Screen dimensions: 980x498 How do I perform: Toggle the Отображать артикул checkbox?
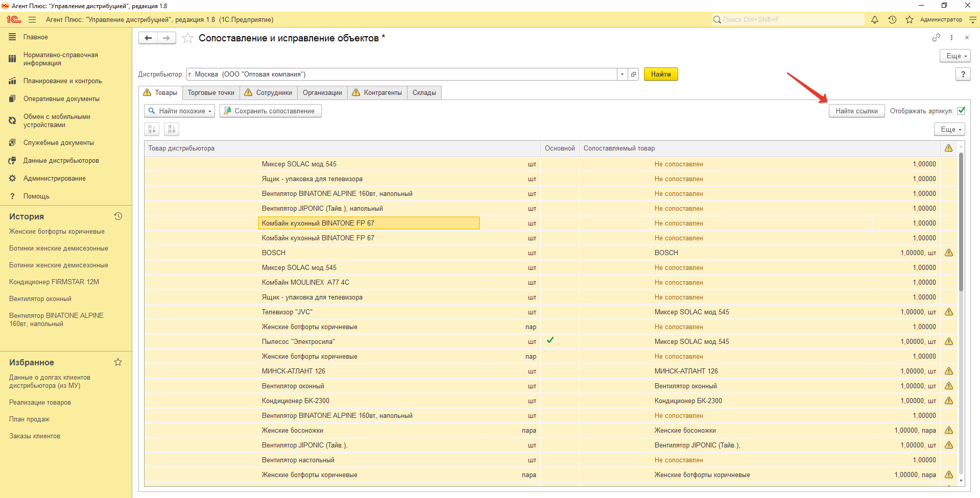click(x=961, y=111)
